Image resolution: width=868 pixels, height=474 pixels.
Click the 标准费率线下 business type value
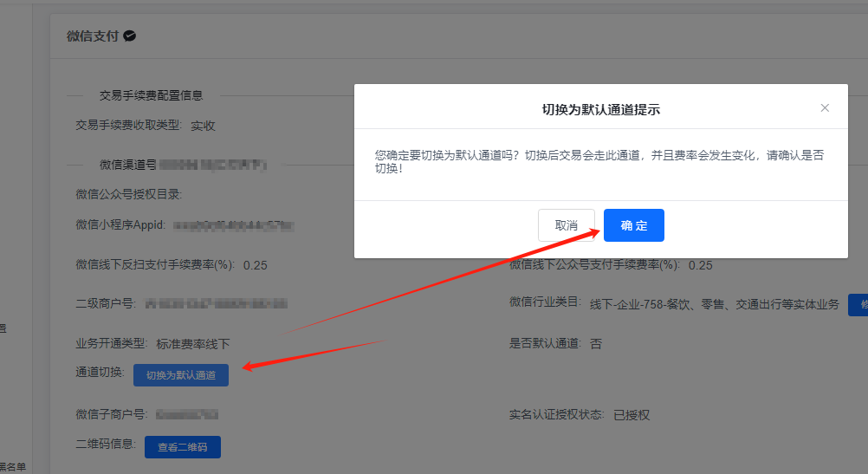coord(193,344)
